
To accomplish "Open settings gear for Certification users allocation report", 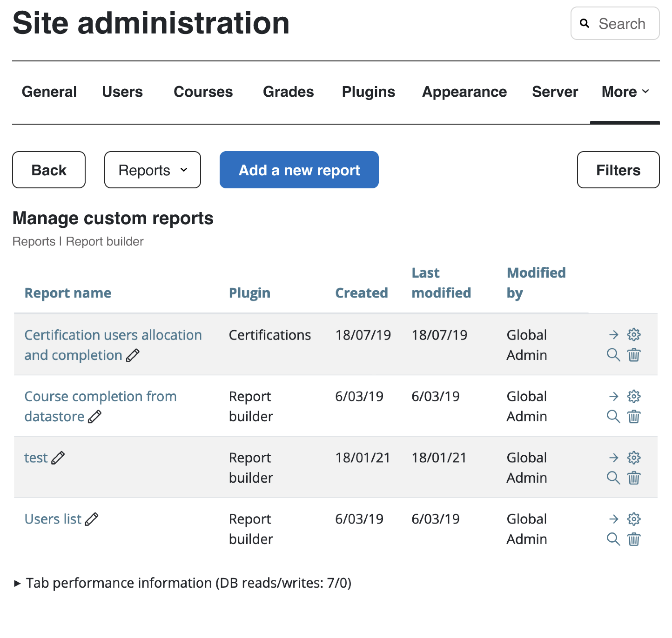I will pos(634,335).
